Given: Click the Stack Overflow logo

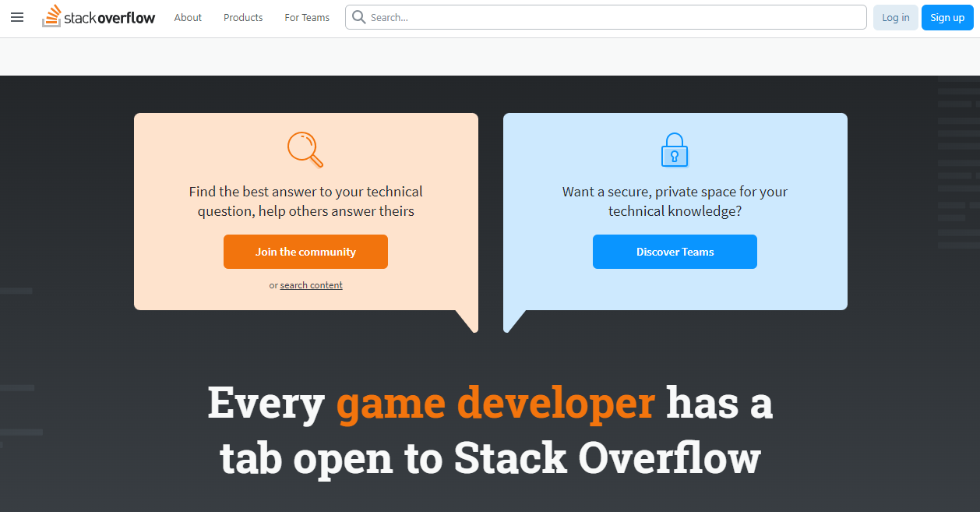Looking at the screenshot, I should coord(98,16).
